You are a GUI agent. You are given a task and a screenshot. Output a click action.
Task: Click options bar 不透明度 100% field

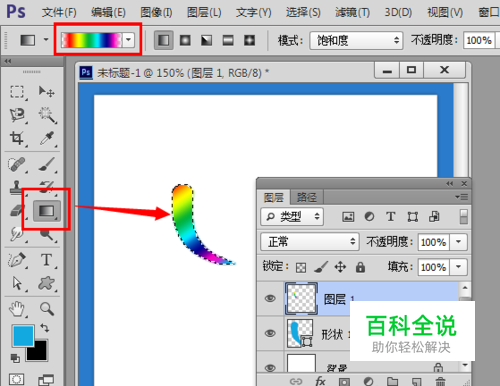coord(479,41)
